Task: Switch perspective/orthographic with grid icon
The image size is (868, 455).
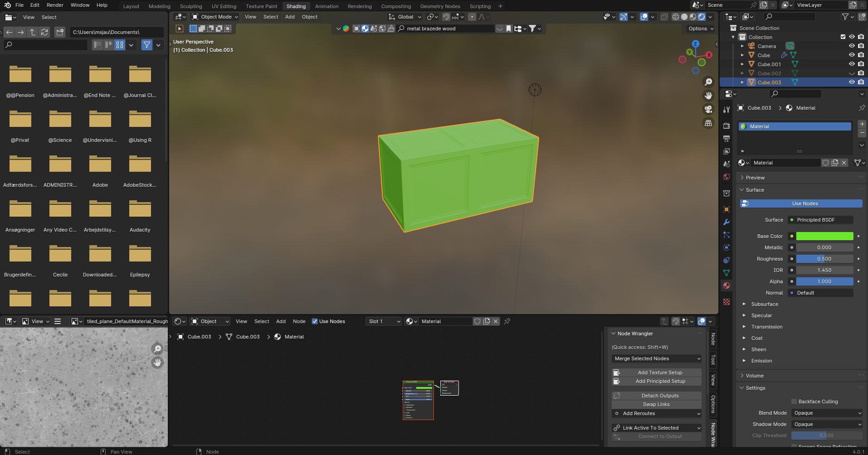Action: pos(708,123)
